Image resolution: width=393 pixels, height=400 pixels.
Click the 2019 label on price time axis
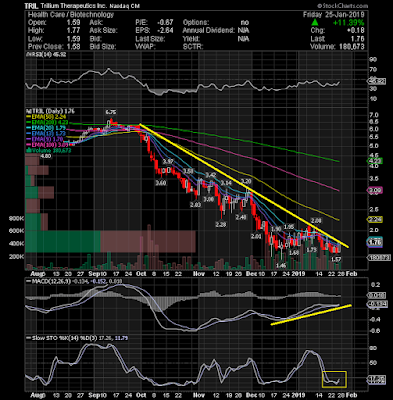[299, 274]
